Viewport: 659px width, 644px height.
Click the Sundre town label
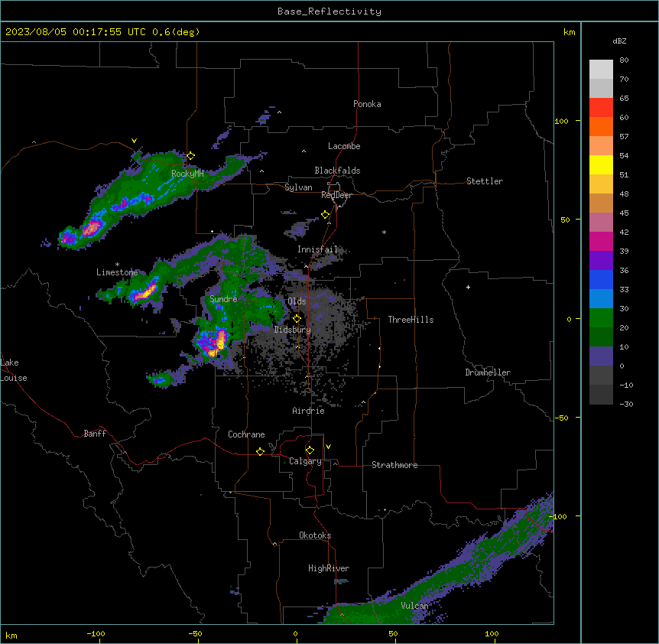pyautogui.click(x=223, y=299)
